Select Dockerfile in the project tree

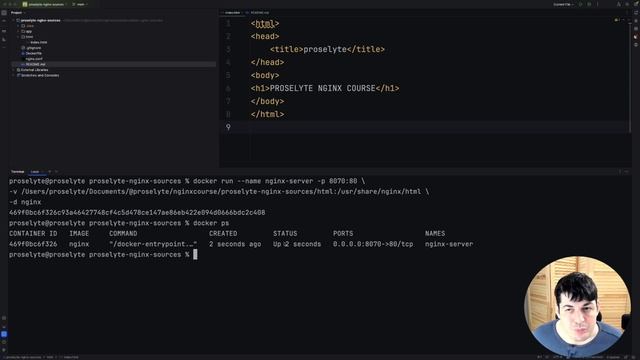(x=33, y=53)
